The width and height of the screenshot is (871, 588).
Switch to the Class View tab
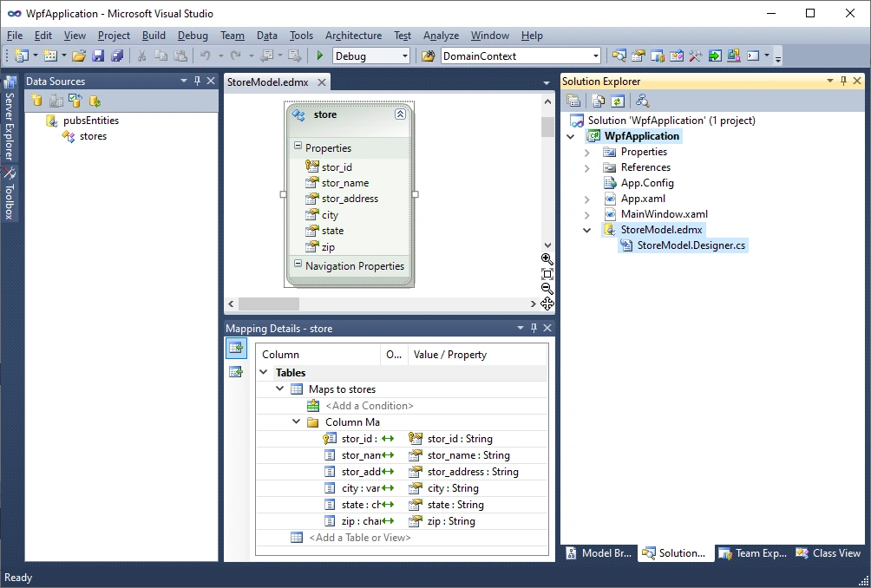click(828, 553)
